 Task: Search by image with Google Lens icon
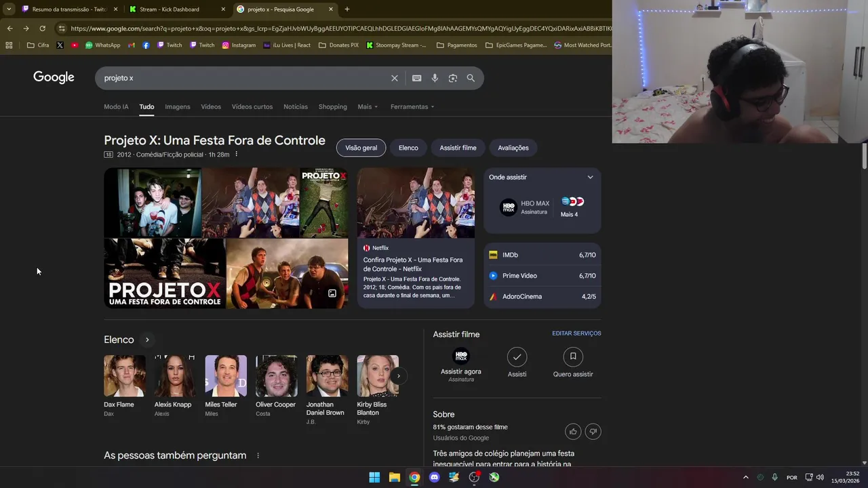pyautogui.click(x=452, y=78)
